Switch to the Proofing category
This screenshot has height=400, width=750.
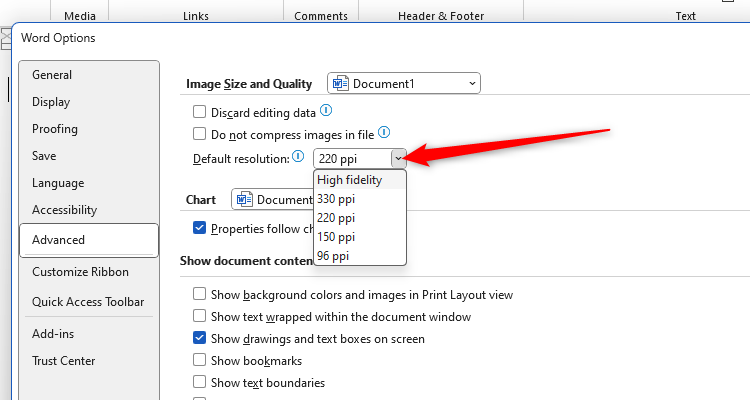[55, 129]
